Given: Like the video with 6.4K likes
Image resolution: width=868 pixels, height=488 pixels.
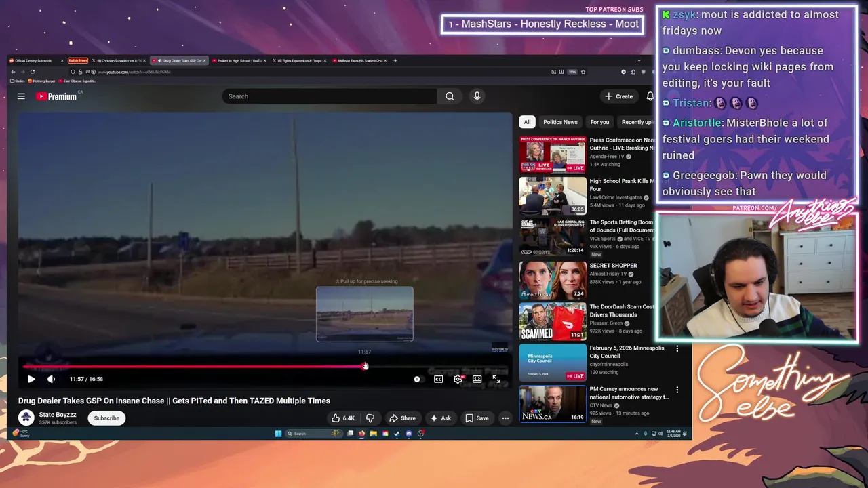Looking at the screenshot, I should click(x=343, y=418).
